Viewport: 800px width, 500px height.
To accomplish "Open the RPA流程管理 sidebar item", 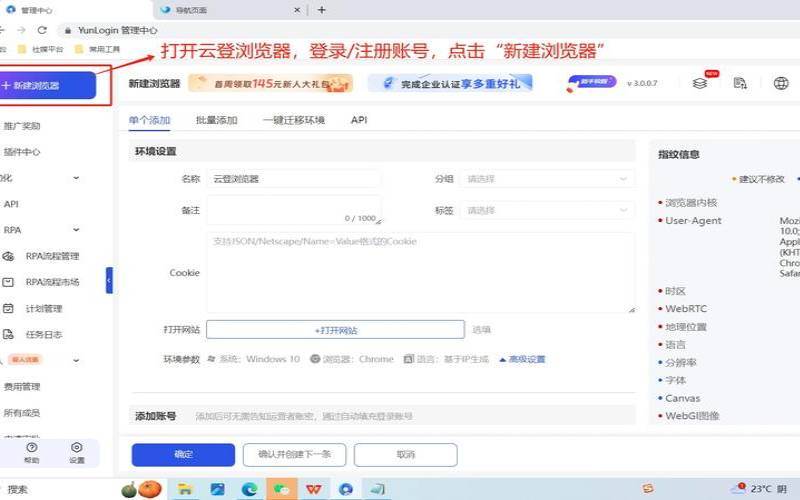I will [52, 256].
